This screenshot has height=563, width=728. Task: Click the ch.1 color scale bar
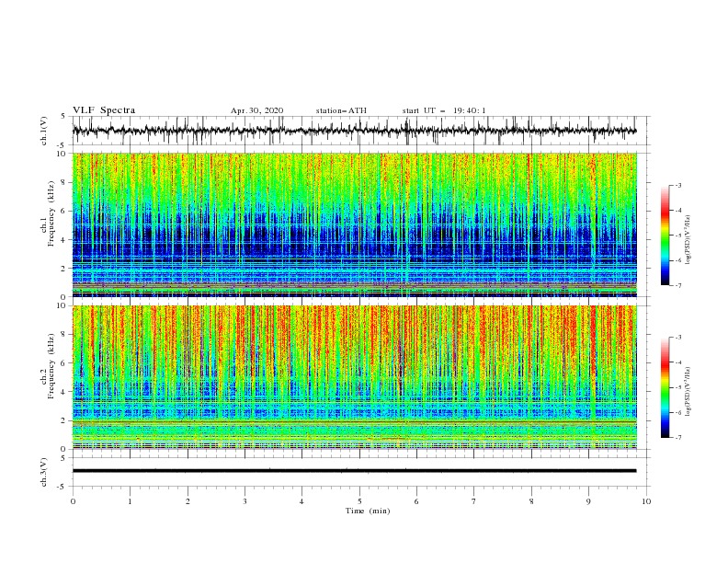(665, 236)
